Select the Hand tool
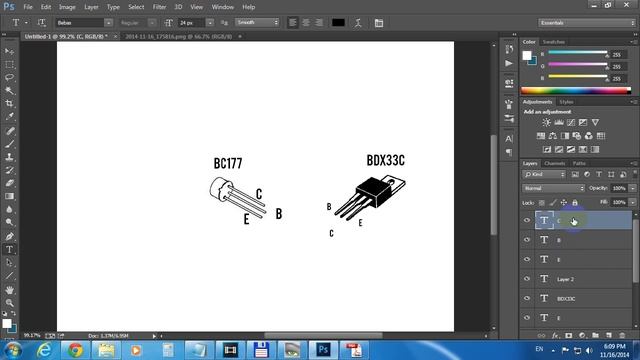640x360 pixels. (x=9, y=290)
